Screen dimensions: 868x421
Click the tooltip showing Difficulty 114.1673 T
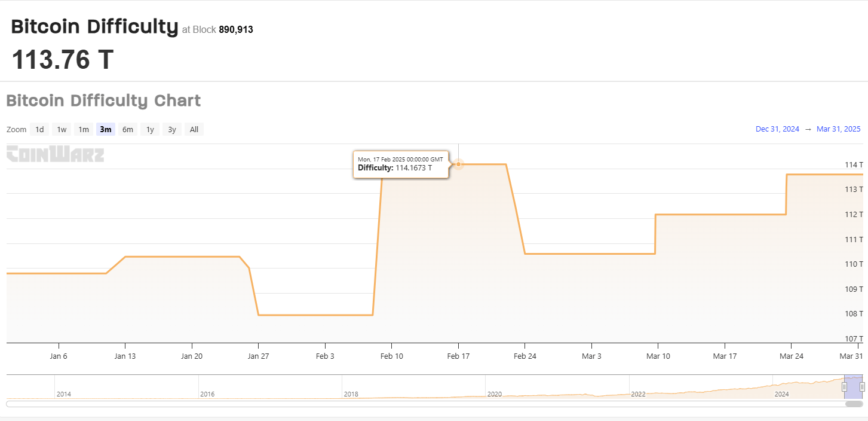tap(401, 164)
